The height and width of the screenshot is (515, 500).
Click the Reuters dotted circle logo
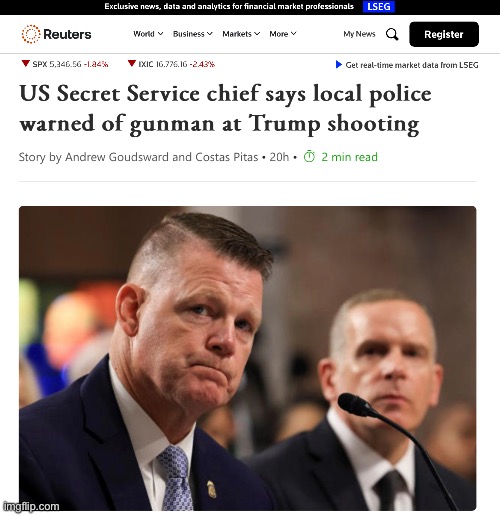(x=31, y=34)
